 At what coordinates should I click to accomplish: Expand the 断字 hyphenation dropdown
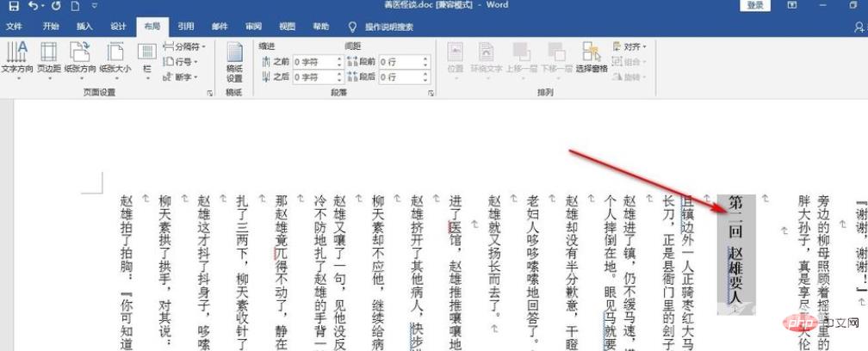(182, 77)
